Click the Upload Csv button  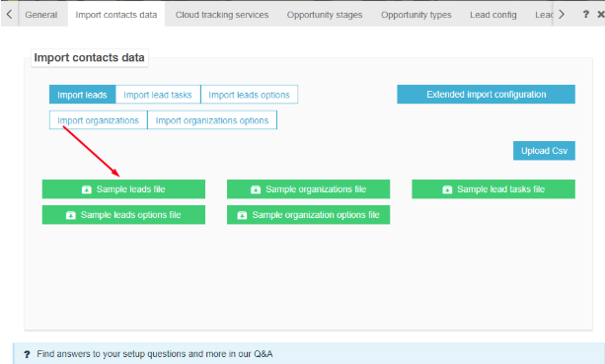pos(544,151)
